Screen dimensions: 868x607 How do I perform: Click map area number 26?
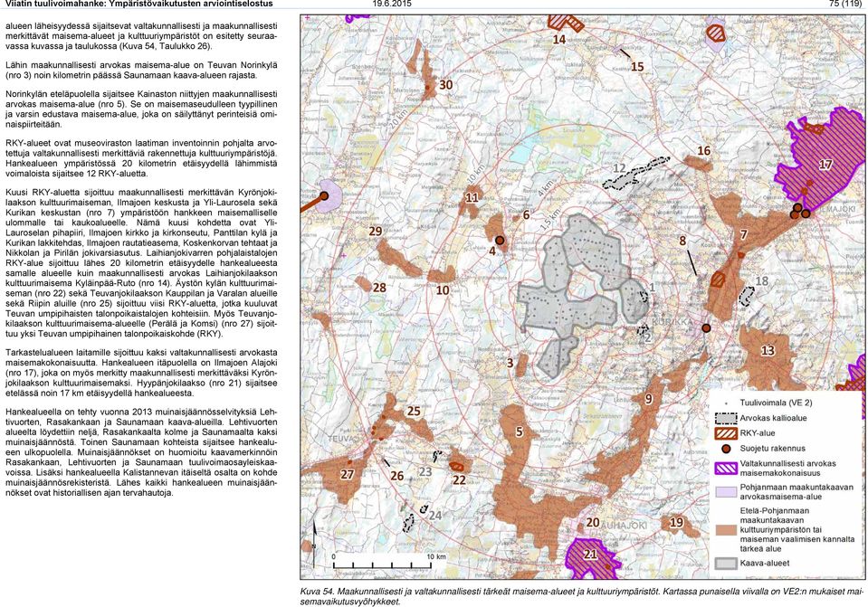pos(397,475)
